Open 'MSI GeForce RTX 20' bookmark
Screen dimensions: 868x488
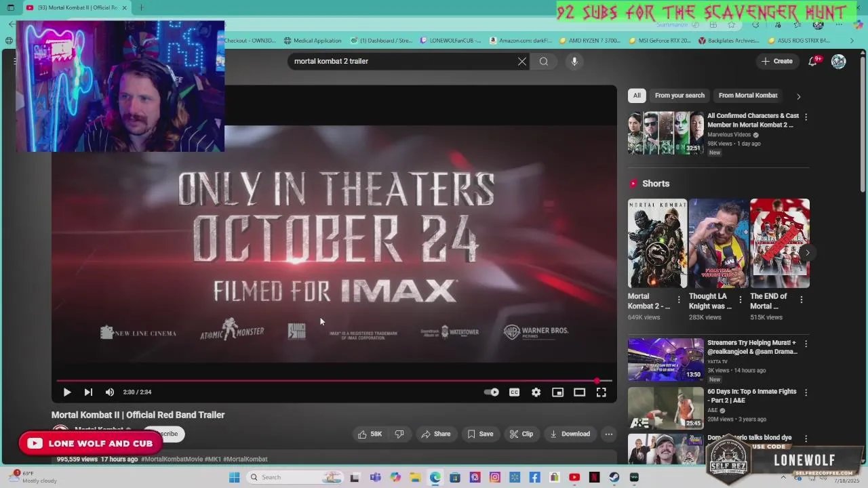click(660, 41)
